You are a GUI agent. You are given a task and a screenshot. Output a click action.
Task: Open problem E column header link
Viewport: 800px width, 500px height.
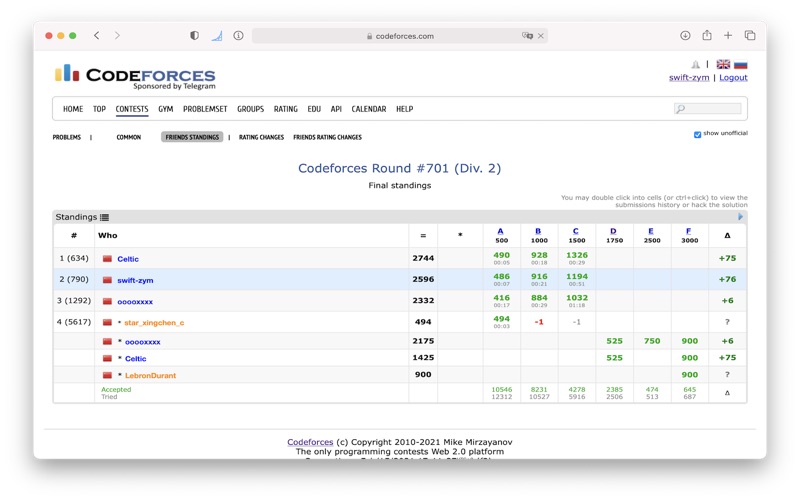(651, 231)
